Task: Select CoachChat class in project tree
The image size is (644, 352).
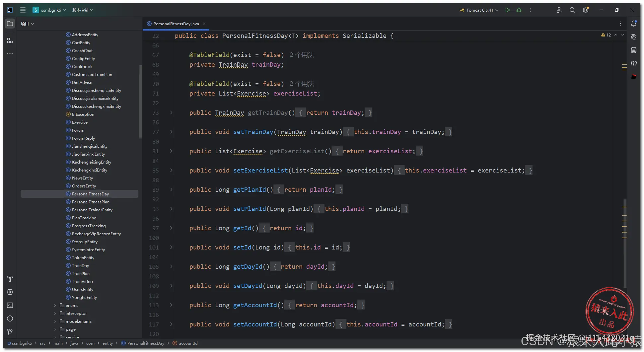Action: pos(82,50)
